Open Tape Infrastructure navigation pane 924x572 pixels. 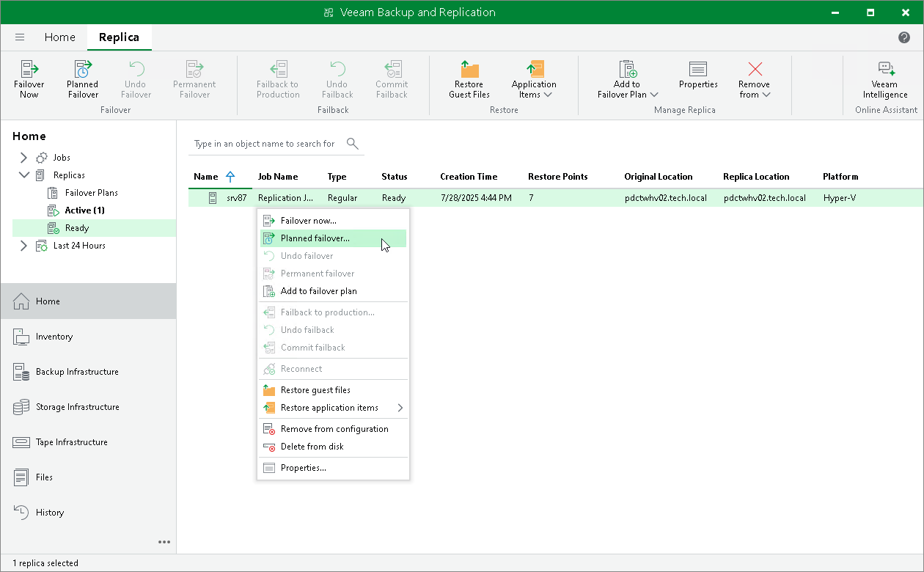pos(88,442)
